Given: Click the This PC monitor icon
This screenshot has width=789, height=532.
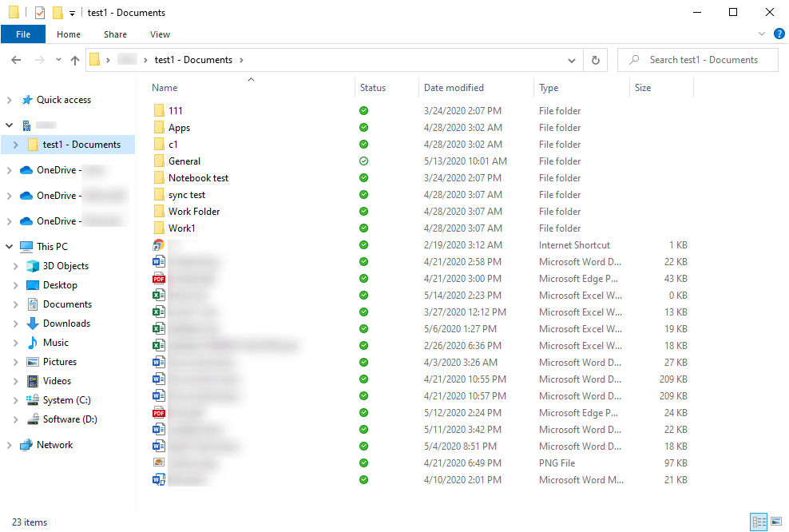Looking at the screenshot, I should [26, 247].
